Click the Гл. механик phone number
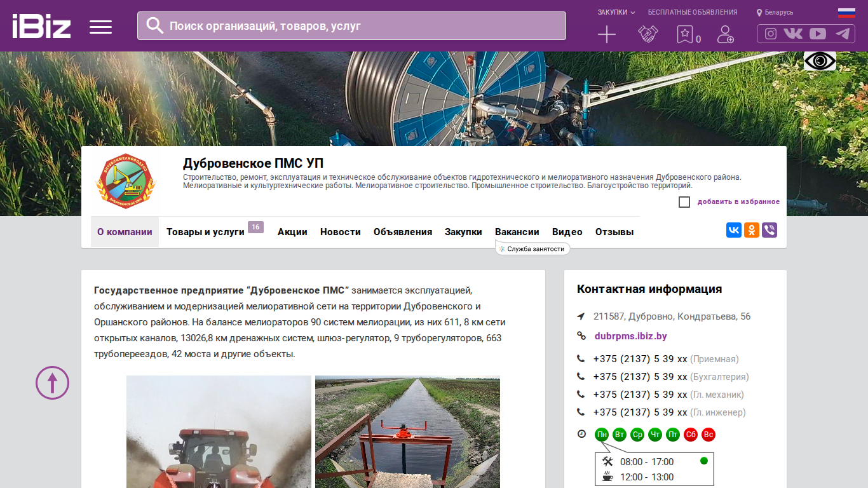868x488 pixels. (641, 395)
